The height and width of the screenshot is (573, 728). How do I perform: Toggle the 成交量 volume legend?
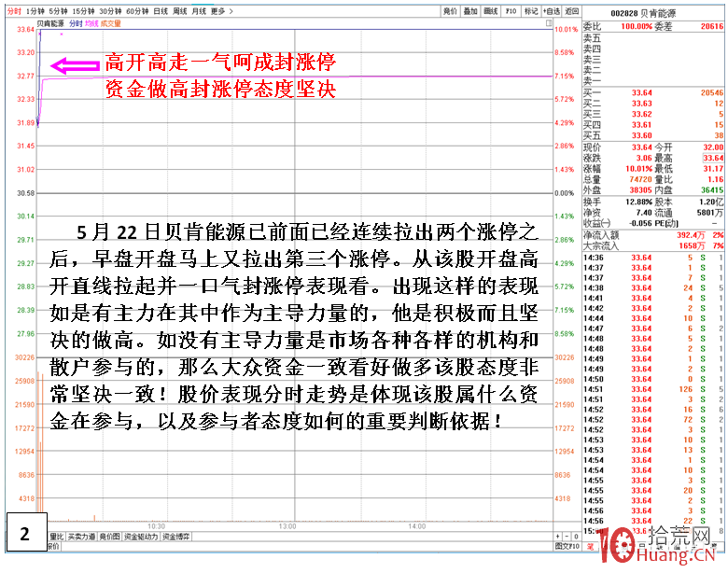click(x=109, y=21)
